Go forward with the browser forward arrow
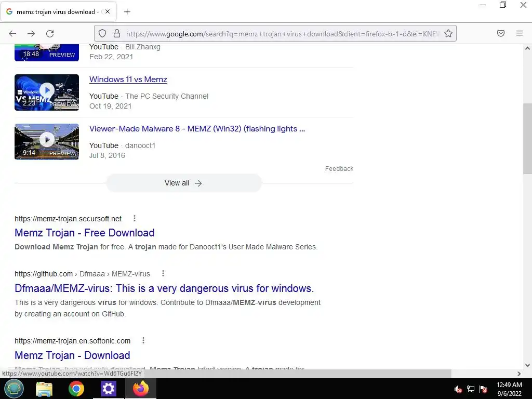The height and width of the screenshot is (399, 532). [x=31, y=34]
